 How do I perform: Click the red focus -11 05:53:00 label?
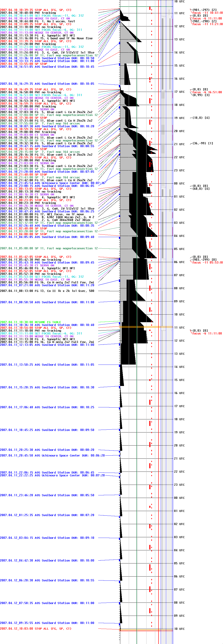click(207, 262)
